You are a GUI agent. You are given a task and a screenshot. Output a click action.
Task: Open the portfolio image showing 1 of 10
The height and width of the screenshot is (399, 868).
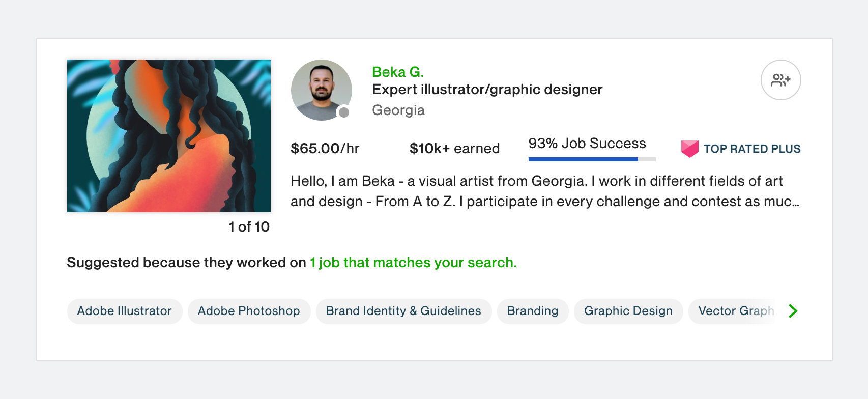pyautogui.click(x=168, y=135)
